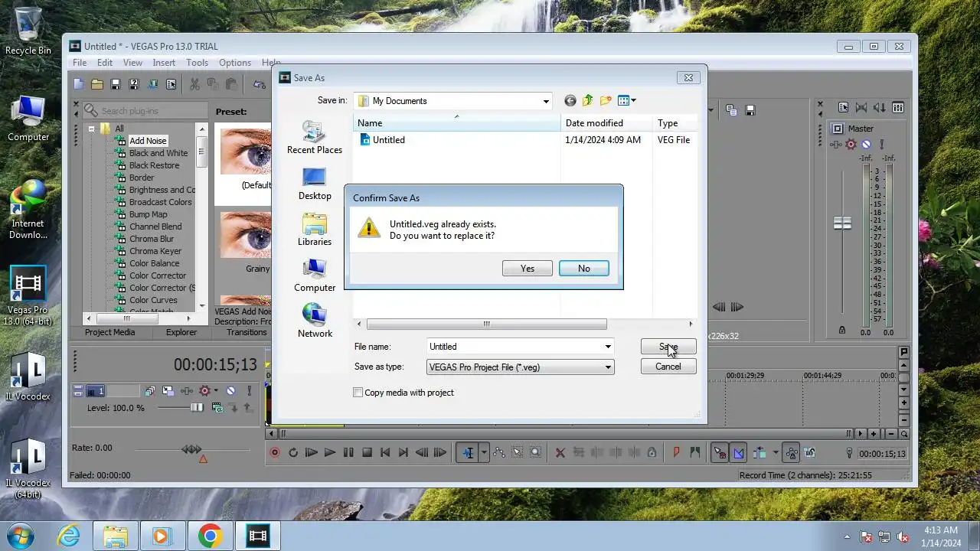Click Yes to replace Untitled.veg
Screen dimensions: 980x551
point(528,269)
